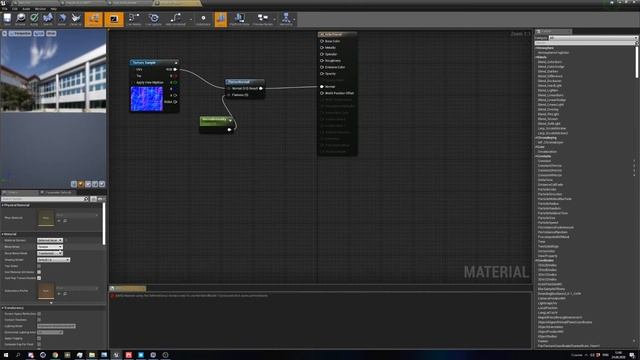Click the Hierarchy toolbar icon
Image resolution: width=640 pixels, height=360 pixels.
point(286,19)
